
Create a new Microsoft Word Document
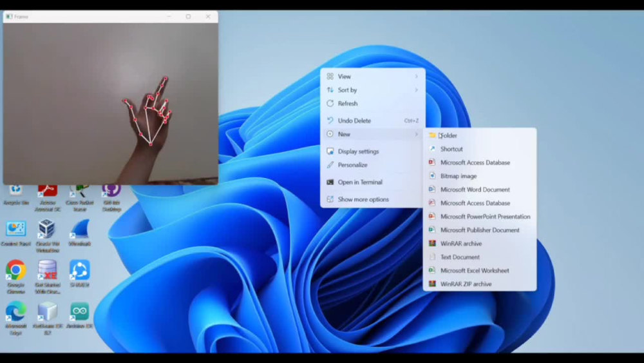point(479,190)
